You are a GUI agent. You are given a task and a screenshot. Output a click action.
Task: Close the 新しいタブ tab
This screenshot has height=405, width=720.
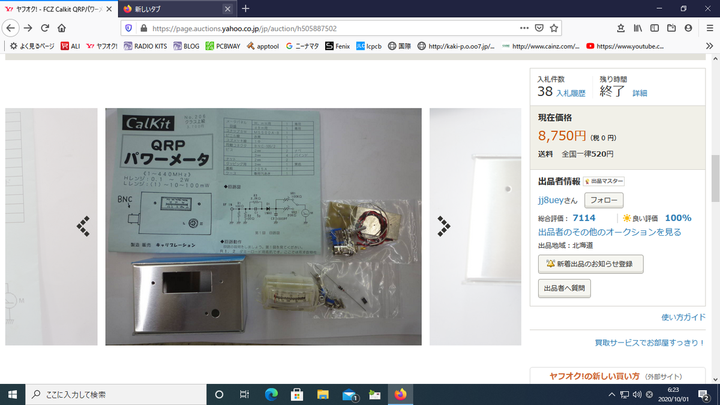point(227,9)
